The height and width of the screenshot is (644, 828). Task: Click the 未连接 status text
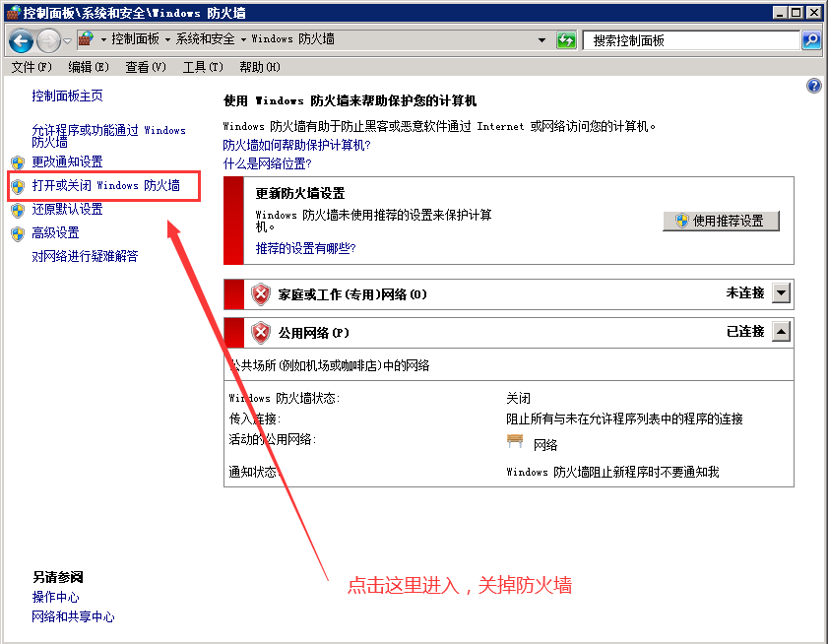(745, 292)
